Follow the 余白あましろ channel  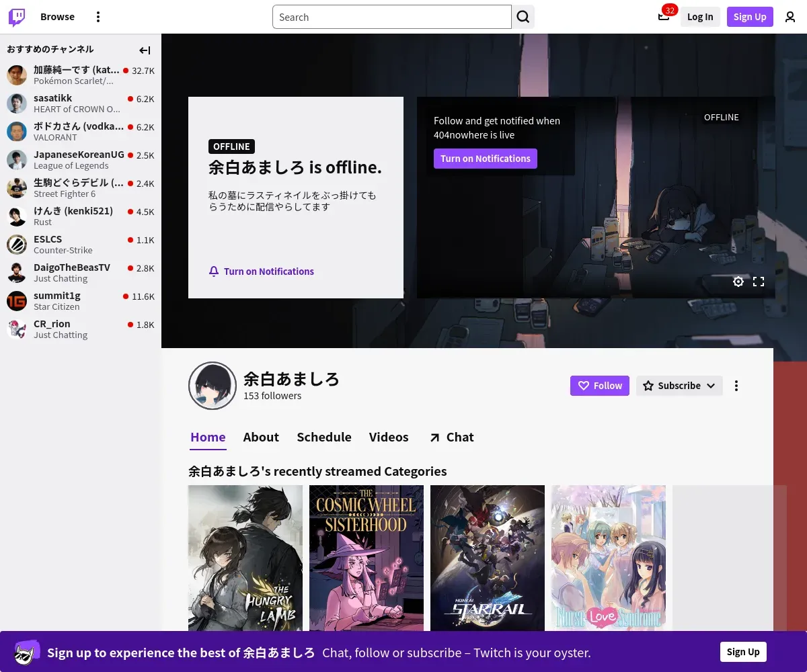[x=600, y=386]
